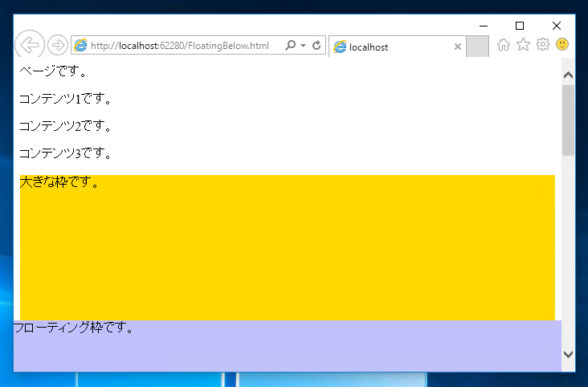Maximize the Internet Explorer window
Screen dimensions: 588x387
pyautogui.click(x=520, y=26)
